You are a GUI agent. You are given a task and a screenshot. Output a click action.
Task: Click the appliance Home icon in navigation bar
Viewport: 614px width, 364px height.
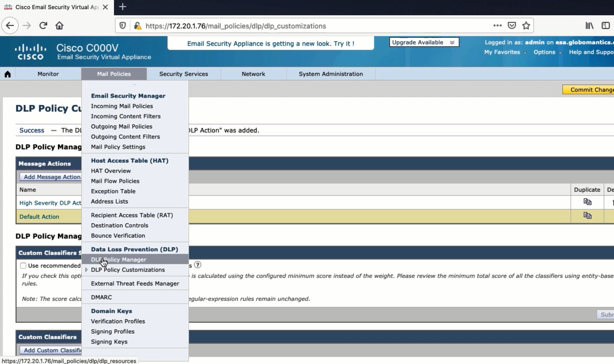pyautogui.click(x=8, y=74)
